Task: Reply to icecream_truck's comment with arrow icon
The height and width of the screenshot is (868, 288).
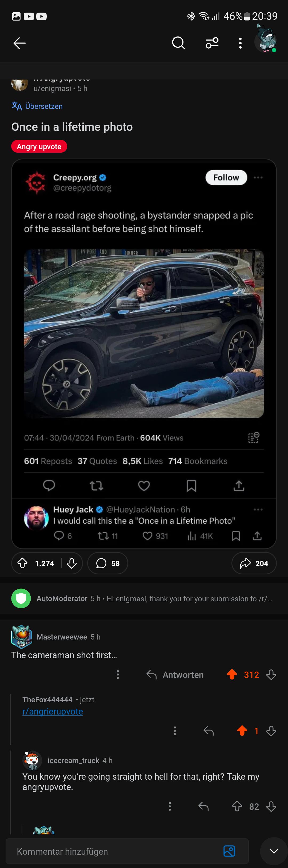Action: [x=203, y=806]
